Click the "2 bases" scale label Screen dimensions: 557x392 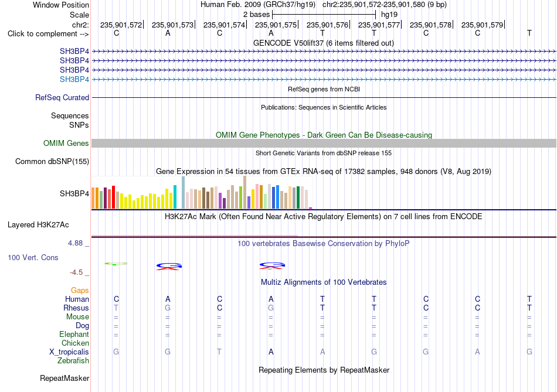256,15
